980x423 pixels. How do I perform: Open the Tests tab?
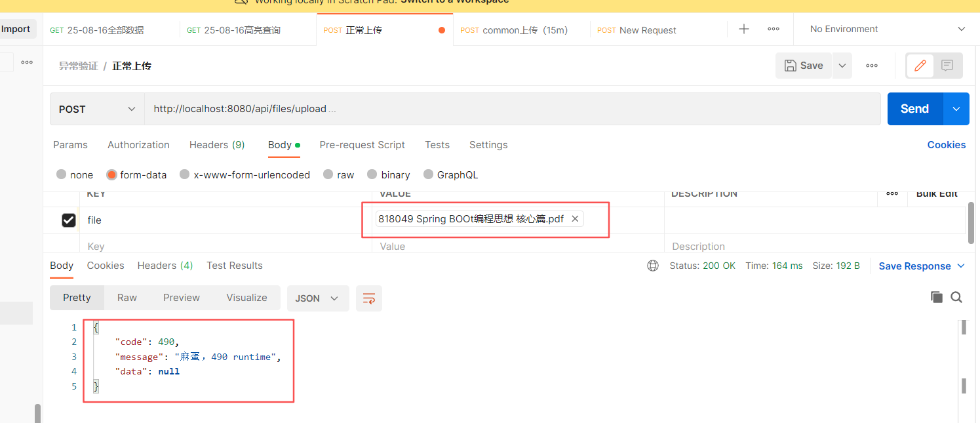click(x=437, y=145)
